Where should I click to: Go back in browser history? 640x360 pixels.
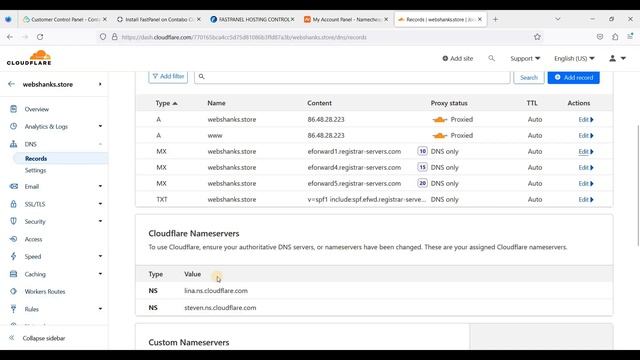click(x=10, y=37)
